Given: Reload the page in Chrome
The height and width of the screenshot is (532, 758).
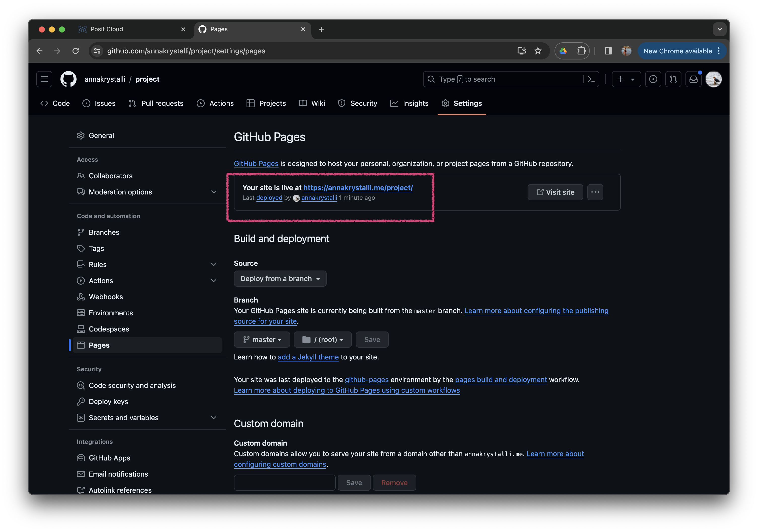Looking at the screenshot, I should tap(76, 51).
